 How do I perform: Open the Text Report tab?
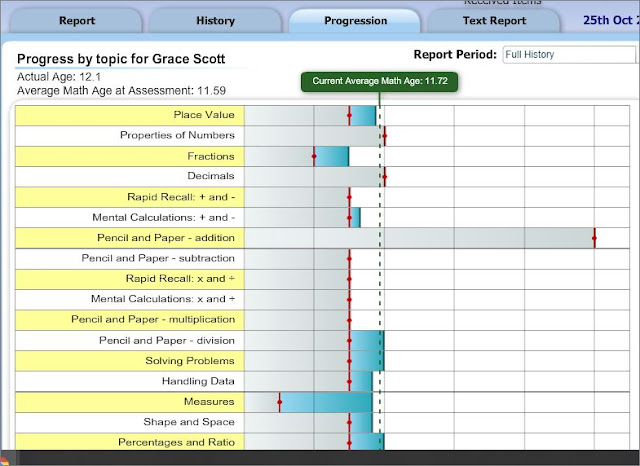[x=494, y=21]
